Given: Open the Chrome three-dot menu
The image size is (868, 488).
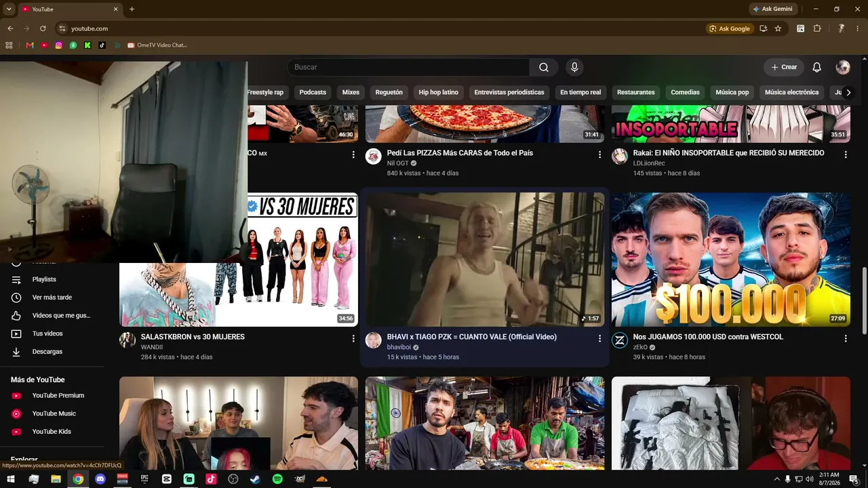Looking at the screenshot, I should [858, 28].
